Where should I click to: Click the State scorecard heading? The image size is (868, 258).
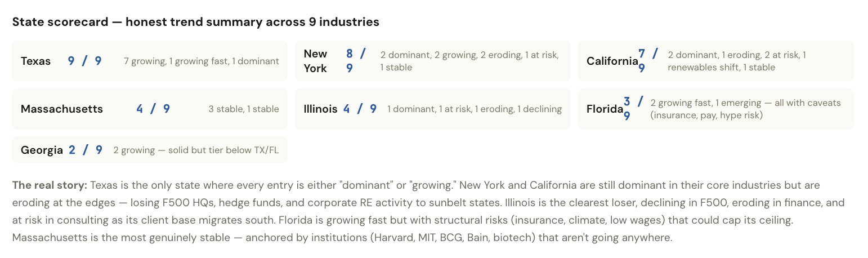[x=195, y=22]
